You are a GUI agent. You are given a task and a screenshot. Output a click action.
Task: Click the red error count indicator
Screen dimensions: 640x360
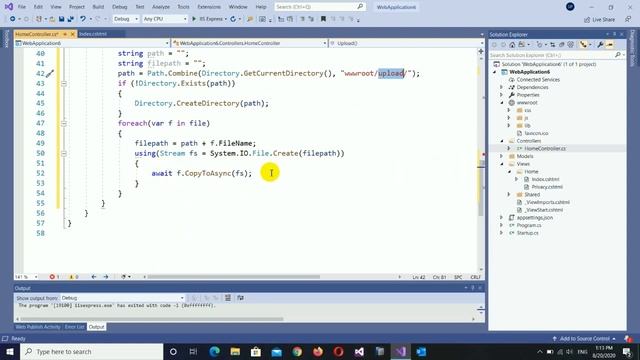[x=54, y=277]
